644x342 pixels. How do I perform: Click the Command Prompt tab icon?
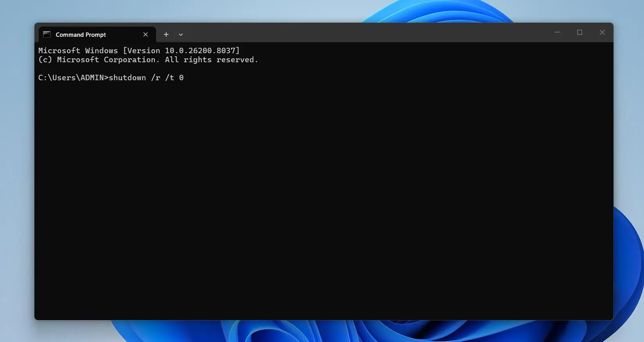click(x=47, y=34)
